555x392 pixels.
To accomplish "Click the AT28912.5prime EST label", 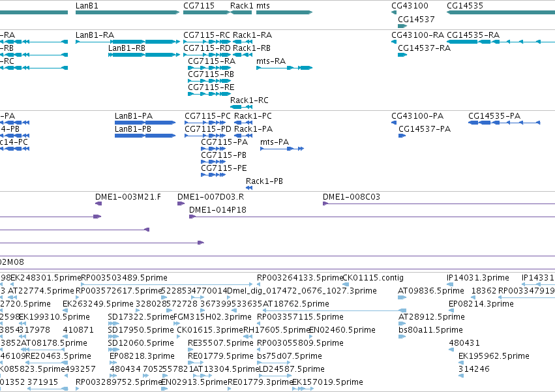I will coord(432,317).
